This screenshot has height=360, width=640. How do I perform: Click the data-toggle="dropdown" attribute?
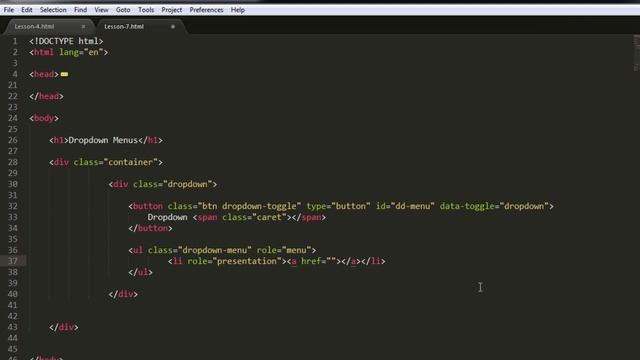494,206
